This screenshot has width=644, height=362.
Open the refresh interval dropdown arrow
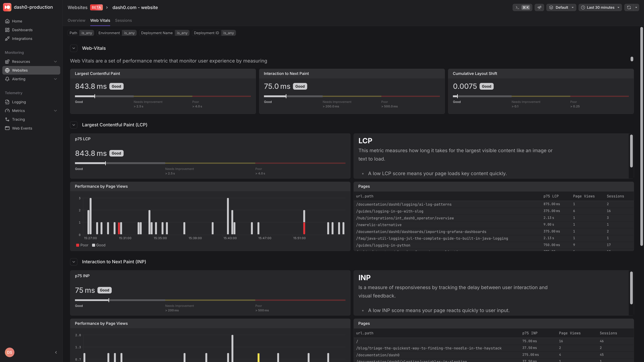click(x=636, y=8)
